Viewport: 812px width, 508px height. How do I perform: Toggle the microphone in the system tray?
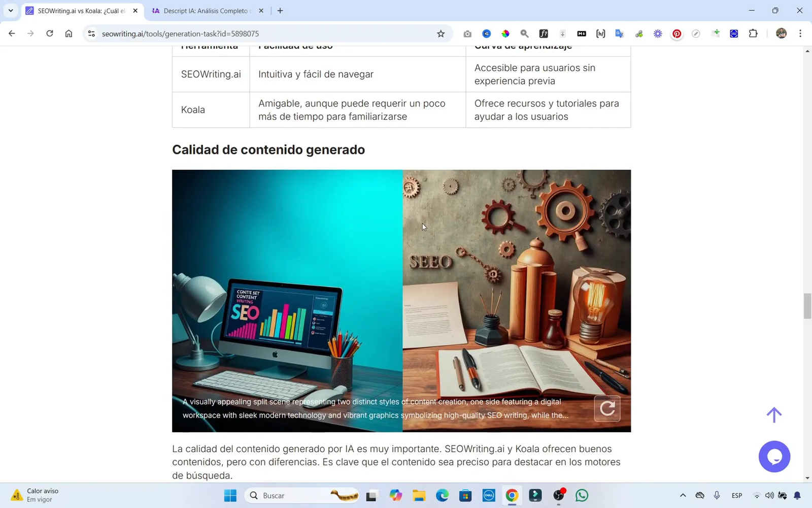tap(716, 495)
